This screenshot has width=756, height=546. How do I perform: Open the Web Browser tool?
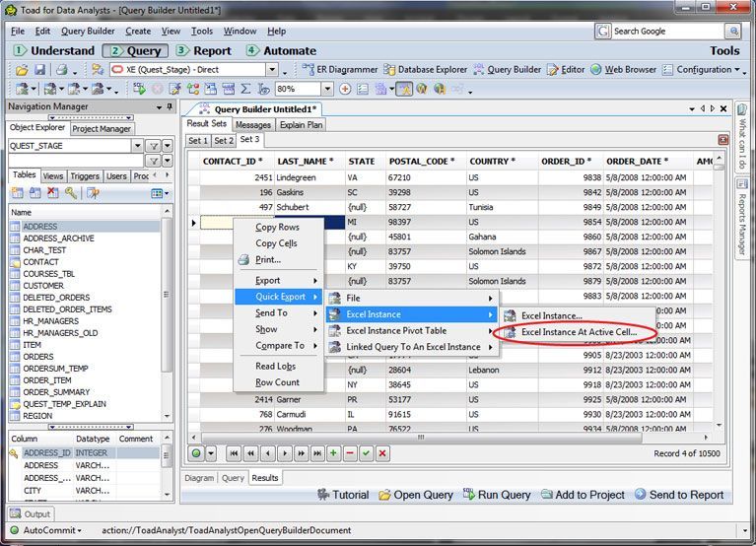(x=623, y=70)
